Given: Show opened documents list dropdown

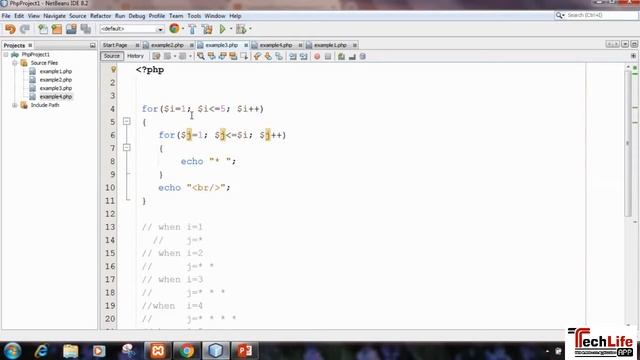Looking at the screenshot, I should (625, 44).
